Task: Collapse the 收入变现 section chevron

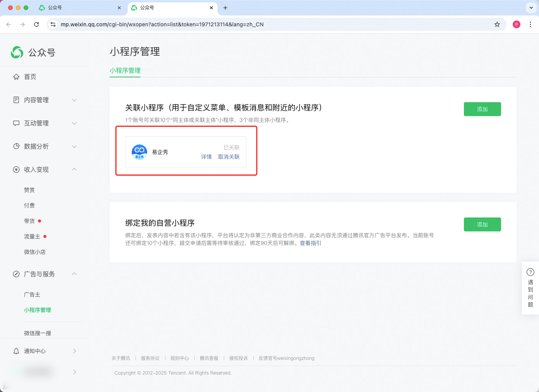Action: [74, 169]
